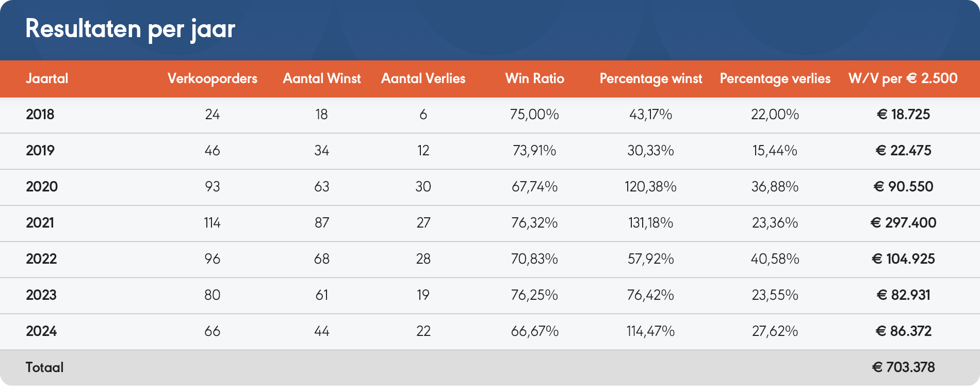This screenshot has width=980, height=386.
Task: Click the Percentage winst header
Action: 650,78
